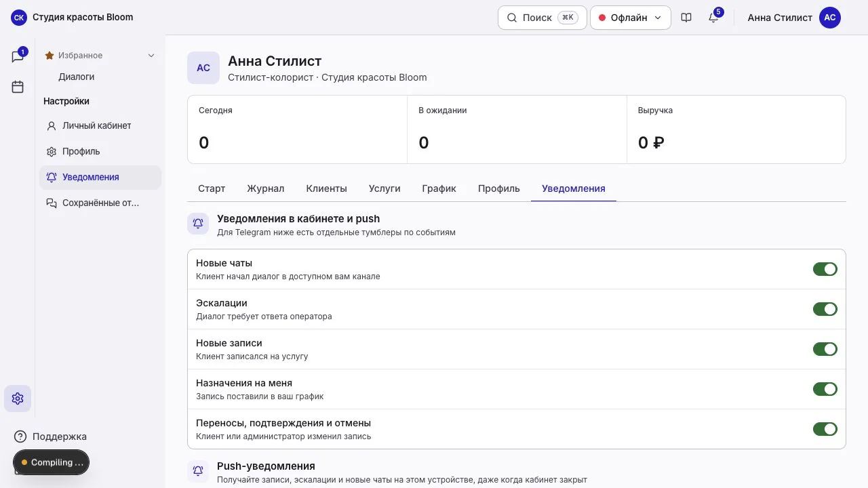Click the Compiling status indicator
This screenshot has height=488, width=868.
[x=52, y=462]
